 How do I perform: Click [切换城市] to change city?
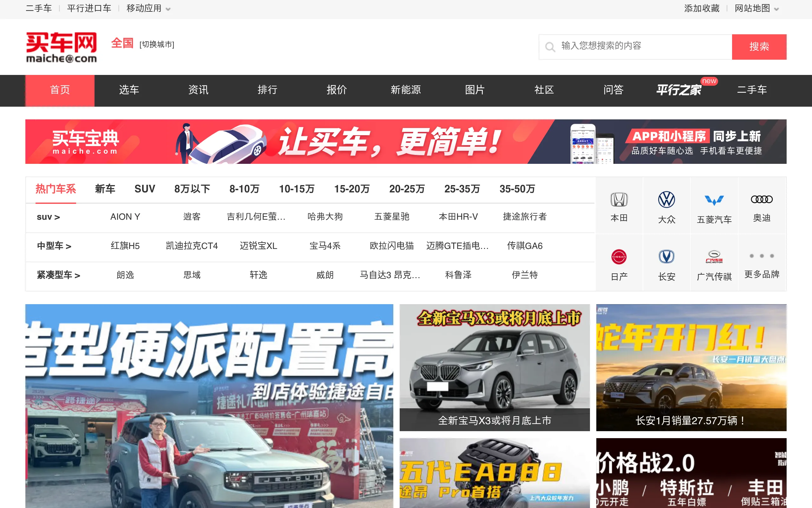point(157,44)
